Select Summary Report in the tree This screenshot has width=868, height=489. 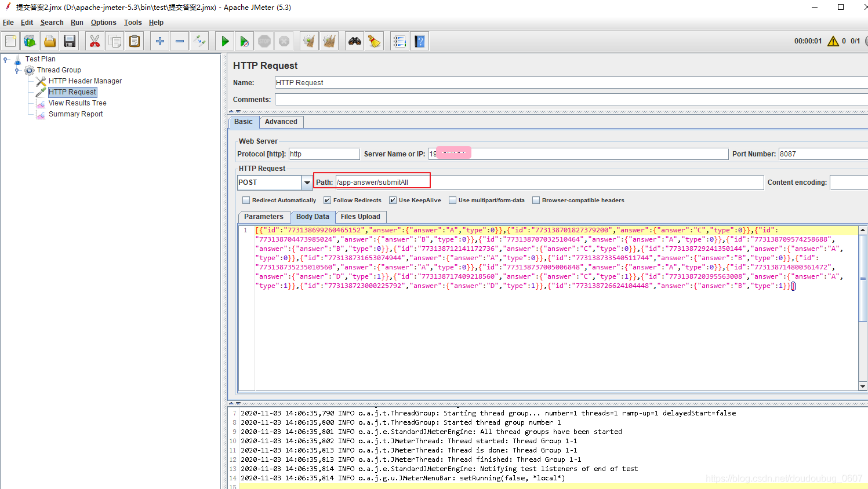point(76,114)
